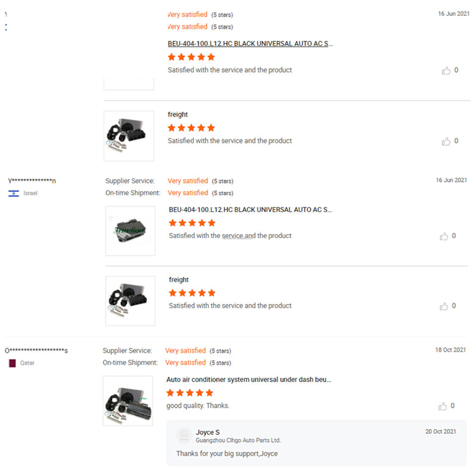Open Israel reviewer's BEU-404-100.L12.HC product title

click(x=250, y=210)
